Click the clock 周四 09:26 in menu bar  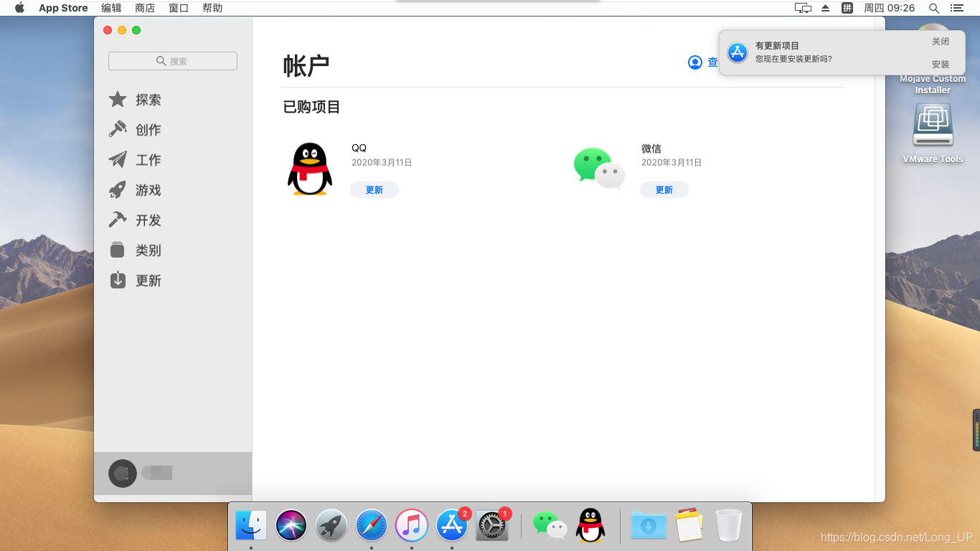tap(889, 8)
